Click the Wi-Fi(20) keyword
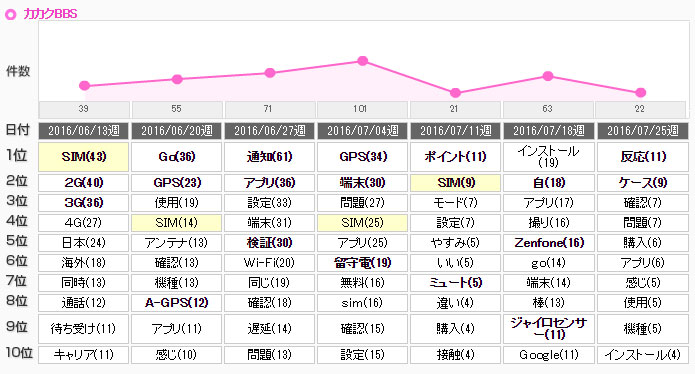This screenshot has height=374, width=695. 269,263
